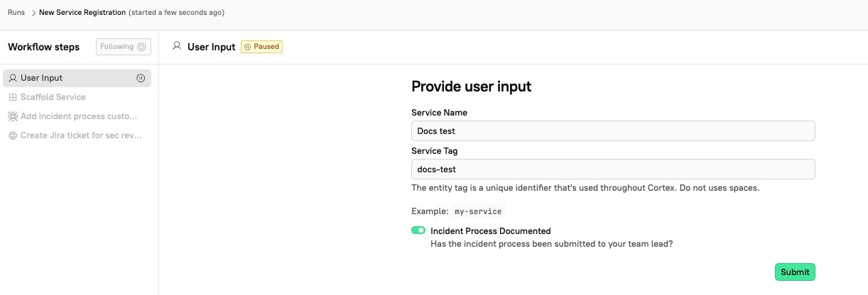868x295 pixels.
Task: Click the target icon in the Following button
Action: click(x=141, y=47)
